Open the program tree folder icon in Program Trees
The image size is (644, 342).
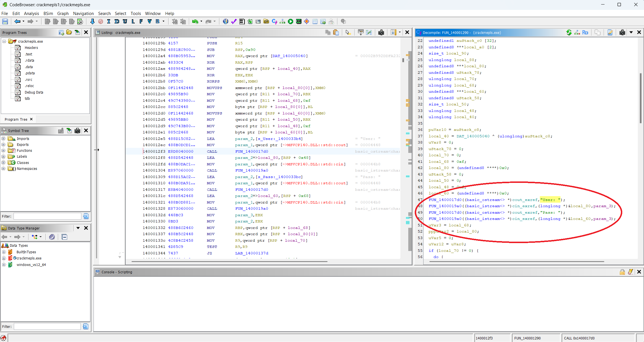click(69, 33)
